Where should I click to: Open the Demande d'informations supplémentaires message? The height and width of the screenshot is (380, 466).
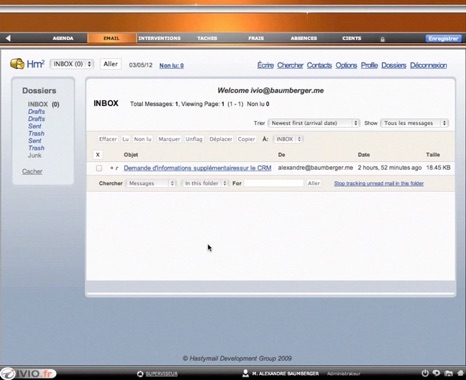click(x=197, y=168)
